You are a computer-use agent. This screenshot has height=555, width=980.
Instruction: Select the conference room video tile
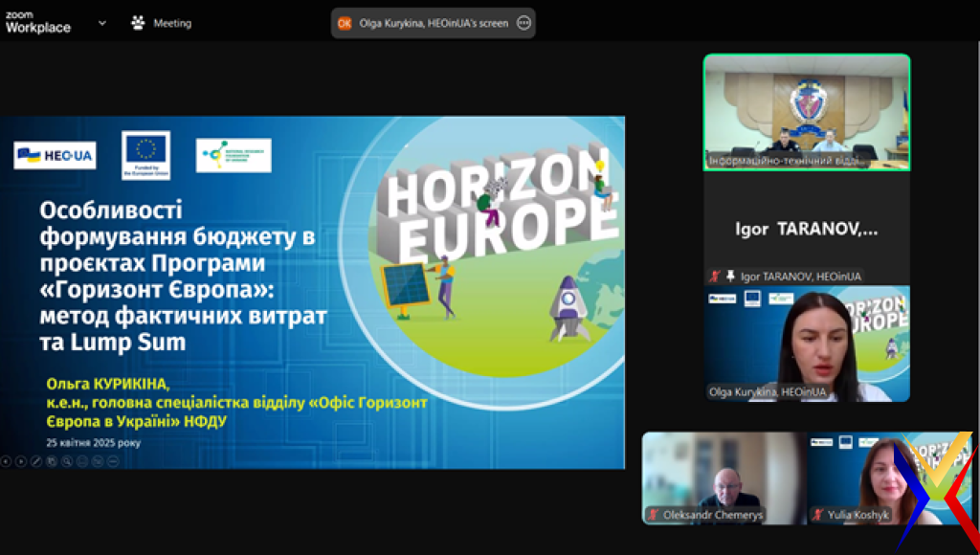coord(807,112)
